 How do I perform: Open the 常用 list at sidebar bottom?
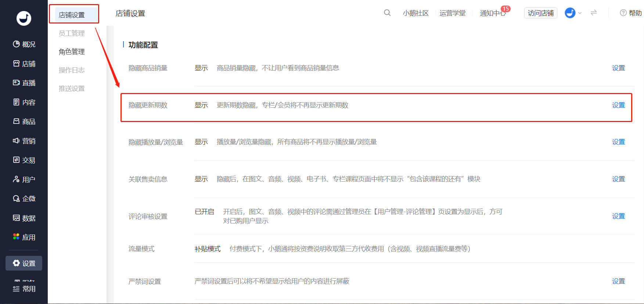pos(24,289)
